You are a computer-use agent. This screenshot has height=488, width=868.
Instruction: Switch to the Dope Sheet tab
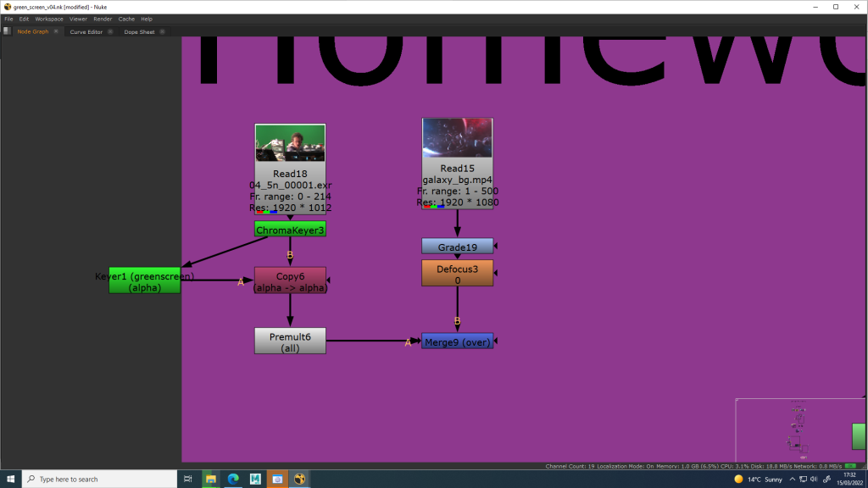[140, 31]
